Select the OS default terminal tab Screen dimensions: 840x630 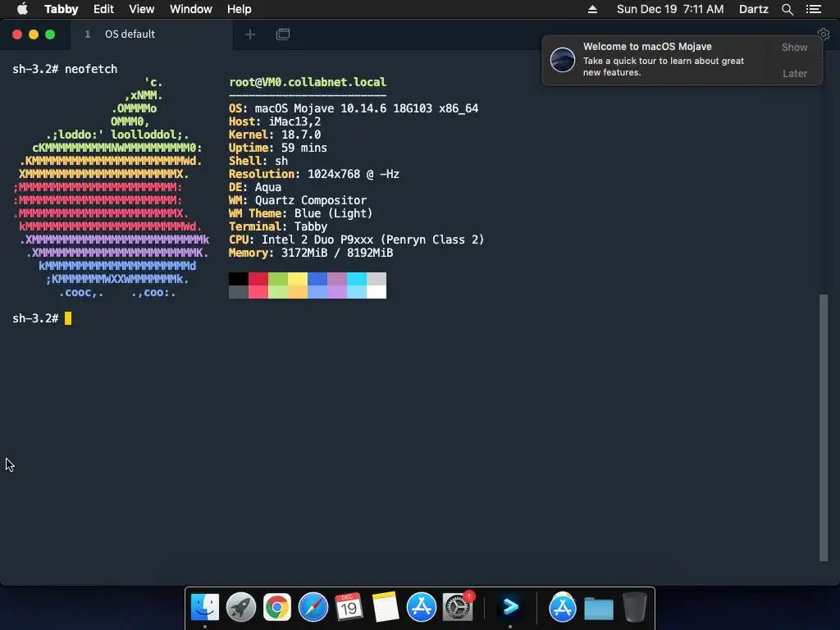(x=152, y=34)
